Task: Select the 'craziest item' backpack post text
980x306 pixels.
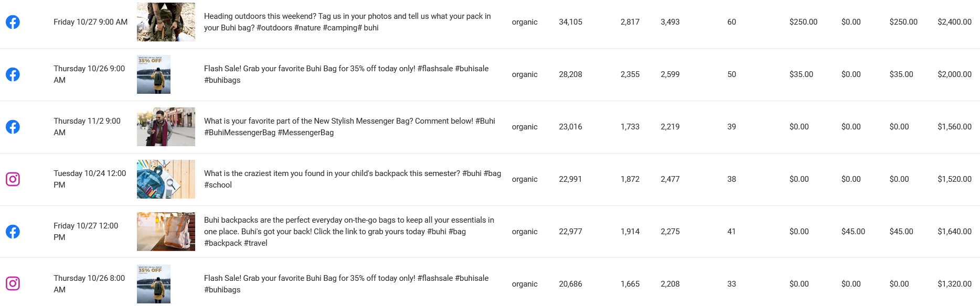Action: [353, 179]
